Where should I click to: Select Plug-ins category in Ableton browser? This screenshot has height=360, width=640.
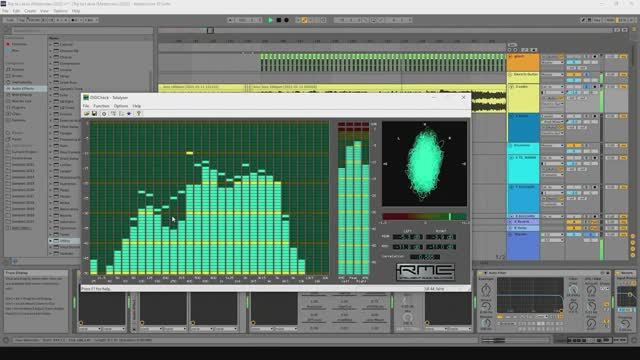[18, 107]
